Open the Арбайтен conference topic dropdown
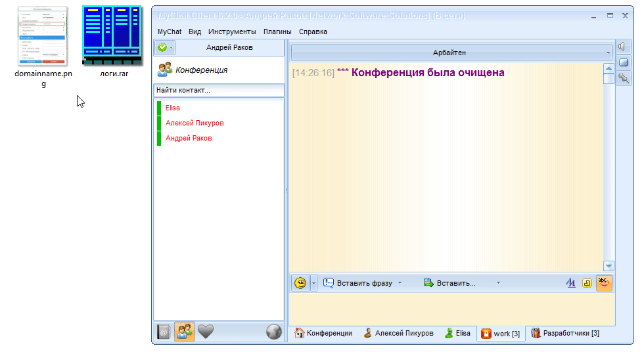The image size is (644, 352). coord(451,53)
